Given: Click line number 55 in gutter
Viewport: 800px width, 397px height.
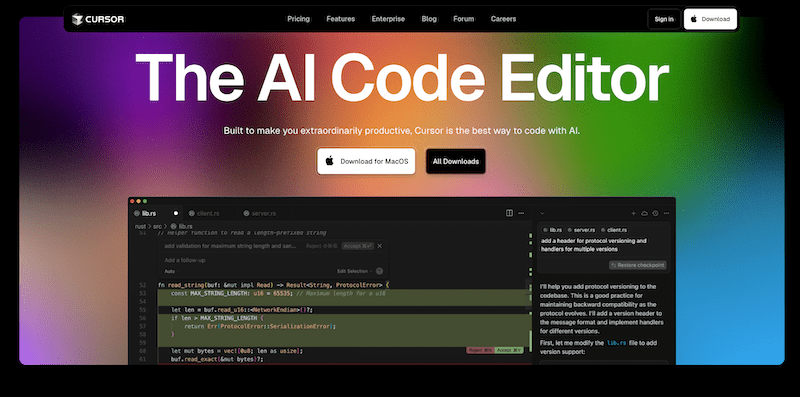Looking at the screenshot, I should point(142,310).
